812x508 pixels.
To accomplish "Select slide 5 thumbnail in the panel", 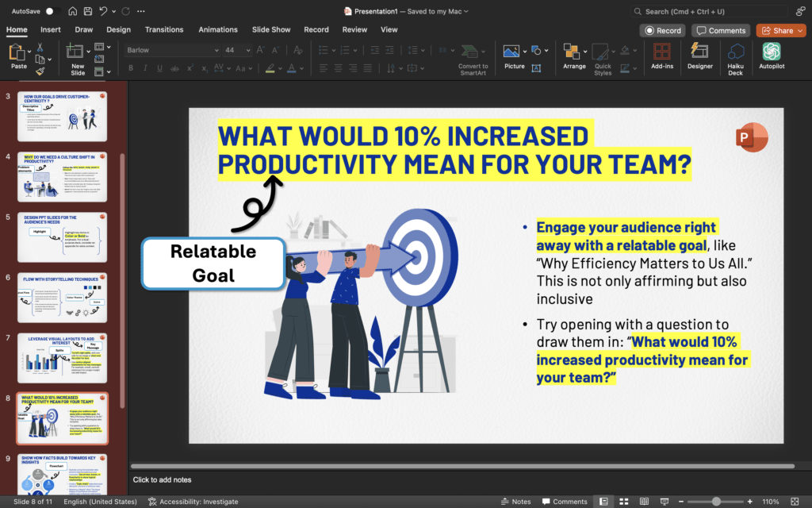I will tap(62, 237).
